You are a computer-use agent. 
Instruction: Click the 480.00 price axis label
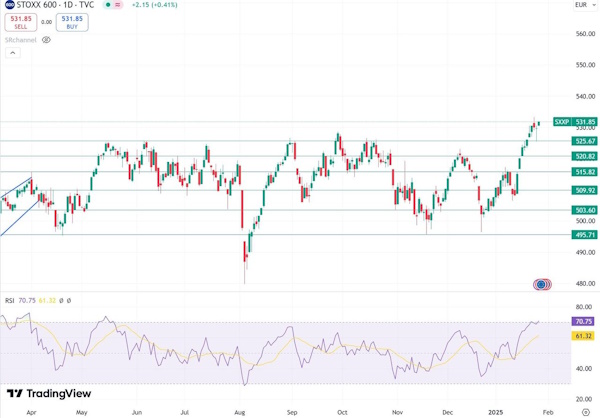click(585, 284)
